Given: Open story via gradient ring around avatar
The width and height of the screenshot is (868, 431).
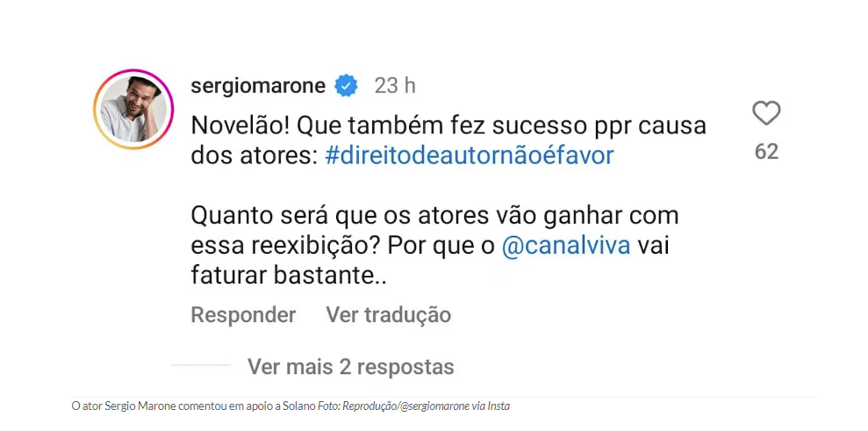Looking at the screenshot, I should (133, 109).
